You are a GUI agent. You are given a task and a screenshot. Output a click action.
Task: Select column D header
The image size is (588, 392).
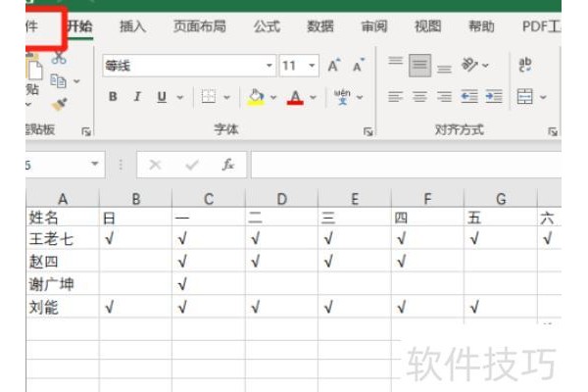pyautogui.click(x=281, y=198)
